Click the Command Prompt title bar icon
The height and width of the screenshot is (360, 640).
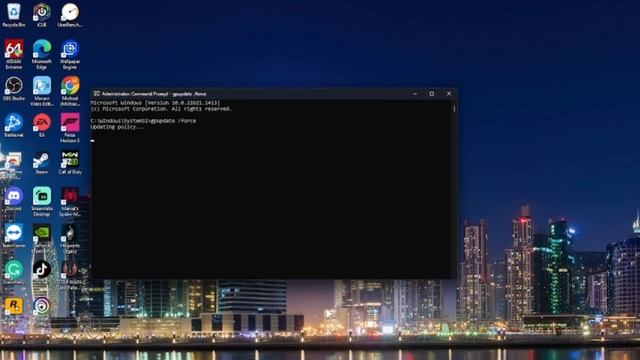coord(96,94)
